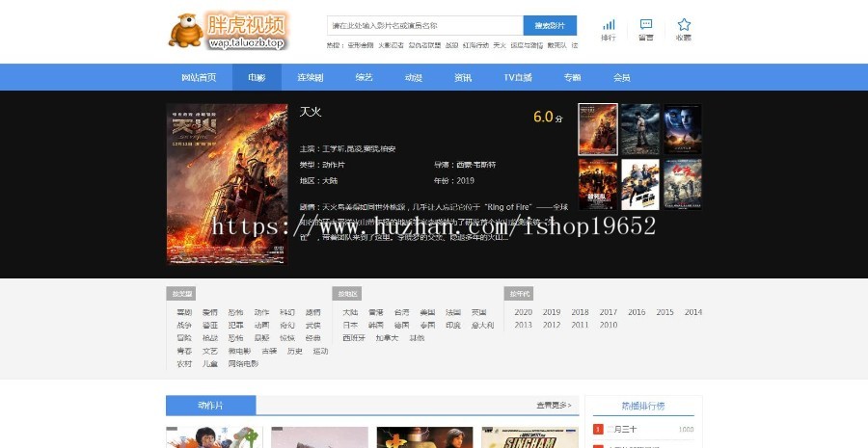868x448 pixels.
Task: Filter by genre 爱情
Action: pos(210,312)
